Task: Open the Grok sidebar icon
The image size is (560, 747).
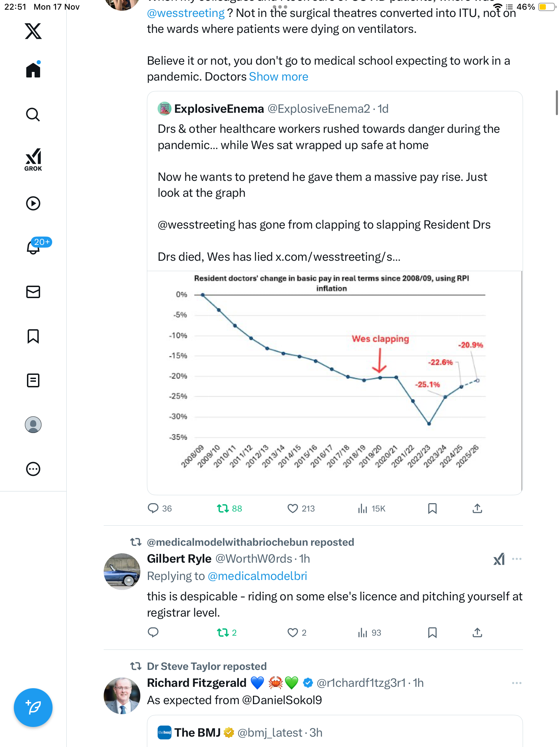Action: pyautogui.click(x=33, y=159)
